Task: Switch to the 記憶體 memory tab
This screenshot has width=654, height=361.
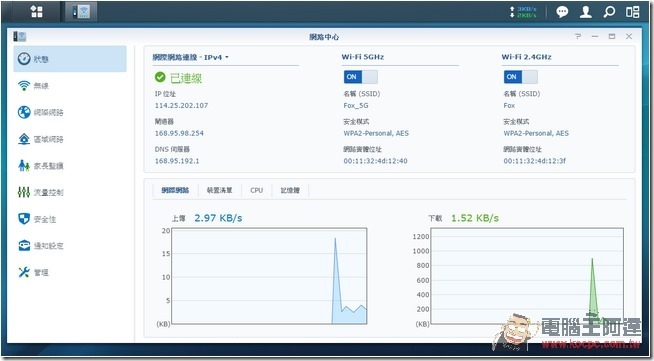Action: (290, 191)
